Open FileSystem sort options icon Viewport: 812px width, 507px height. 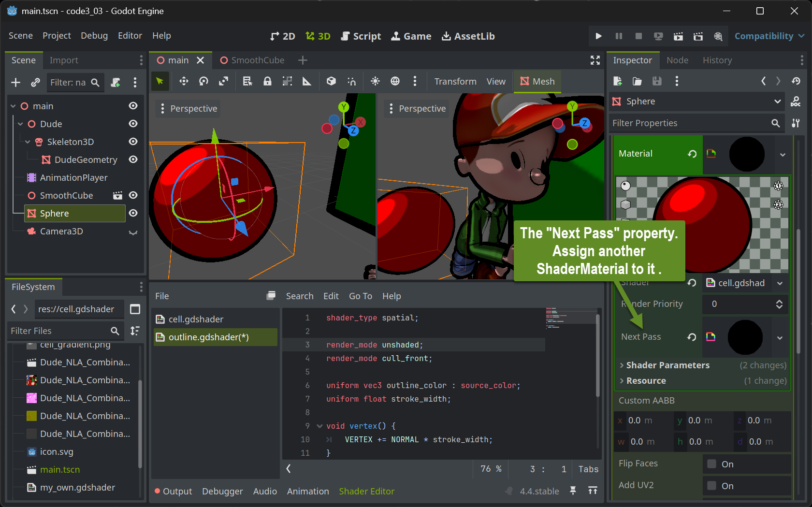pos(135,331)
